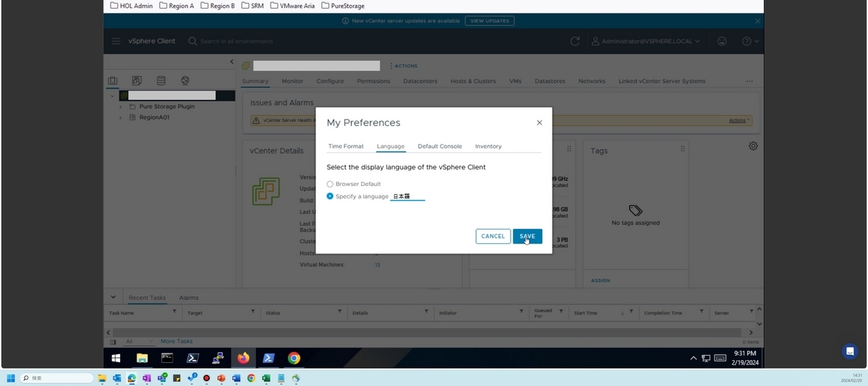The width and height of the screenshot is (868, 386).
Task: Open the help question mark menu
Action: coord(750,41)
